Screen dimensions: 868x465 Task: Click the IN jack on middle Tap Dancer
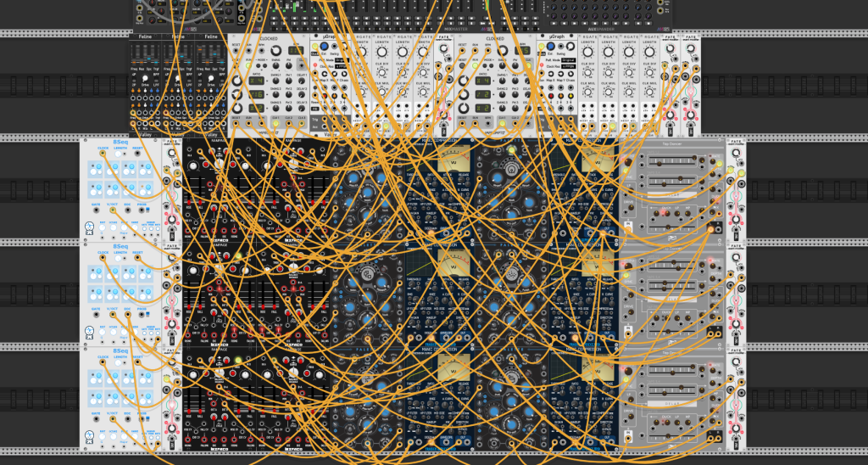click(628, 333)
